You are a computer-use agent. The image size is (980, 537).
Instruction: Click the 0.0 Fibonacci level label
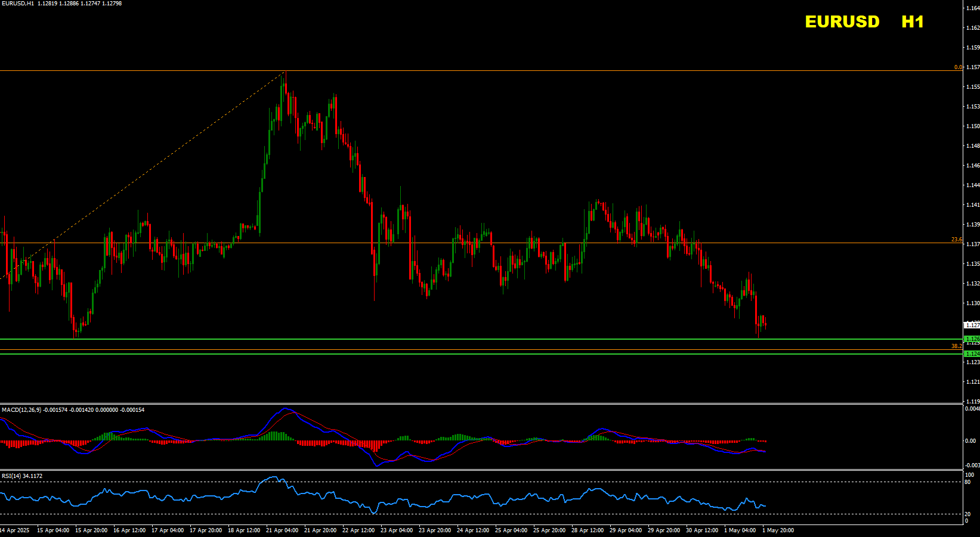pos(958,67)
